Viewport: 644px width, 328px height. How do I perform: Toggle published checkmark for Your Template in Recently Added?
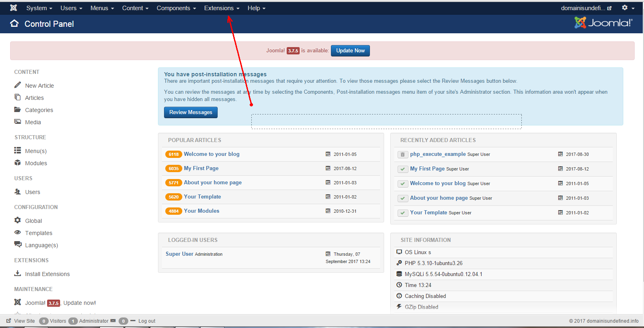coord(402,213)
